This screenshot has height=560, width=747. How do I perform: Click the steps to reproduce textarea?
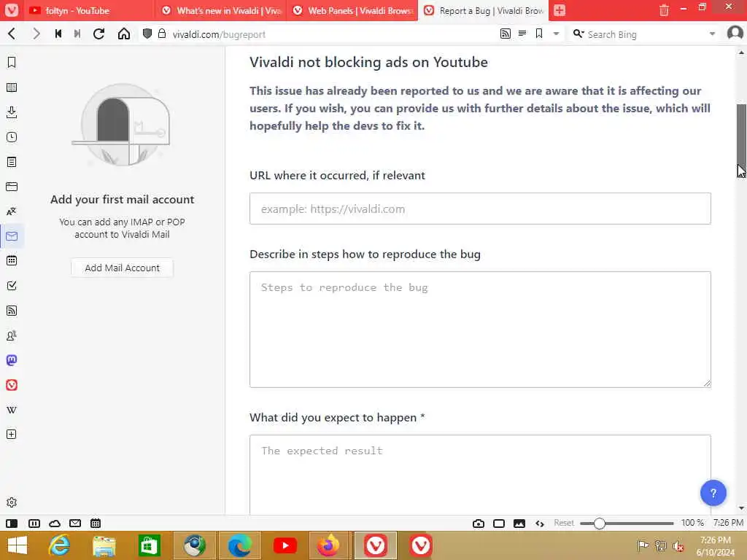(x=480, y=330)
